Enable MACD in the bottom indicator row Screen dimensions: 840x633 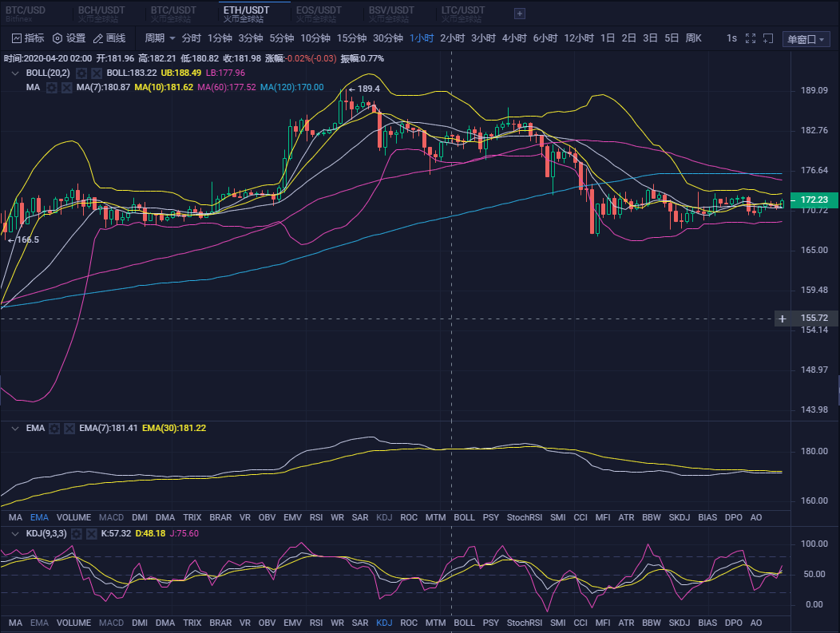pos(111,623)
